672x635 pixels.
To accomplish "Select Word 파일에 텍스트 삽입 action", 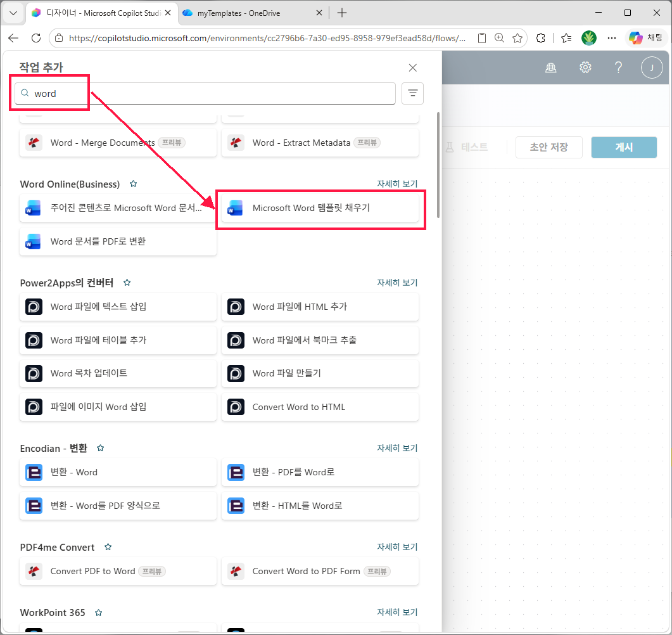I will click(x=118, y=307).
